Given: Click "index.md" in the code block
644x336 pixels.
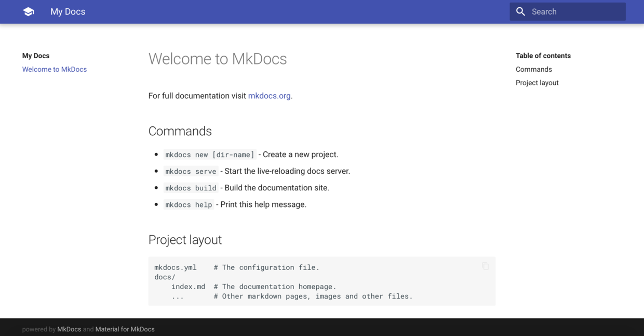Looking at the screenshot, I should click(x=188, y=287).
